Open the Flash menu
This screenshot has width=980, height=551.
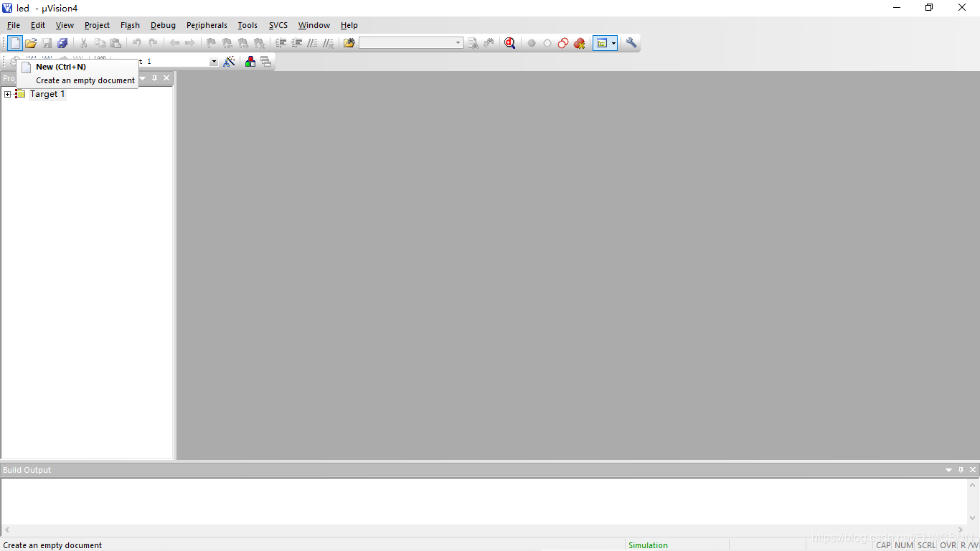[130, 25]
